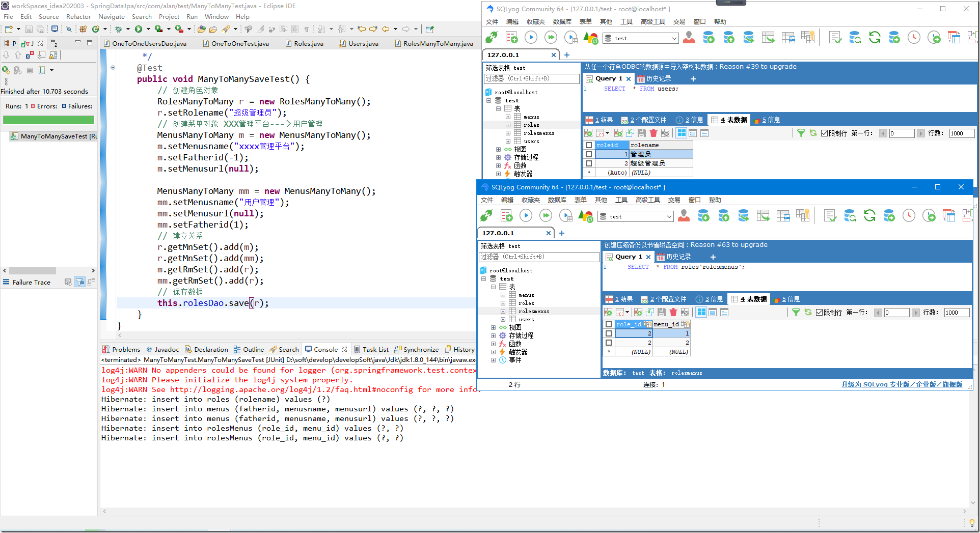Click the green JUnit progress bar
Image resolution: width=980 pixels, height=533 pixels.
[x=48, y=120]
